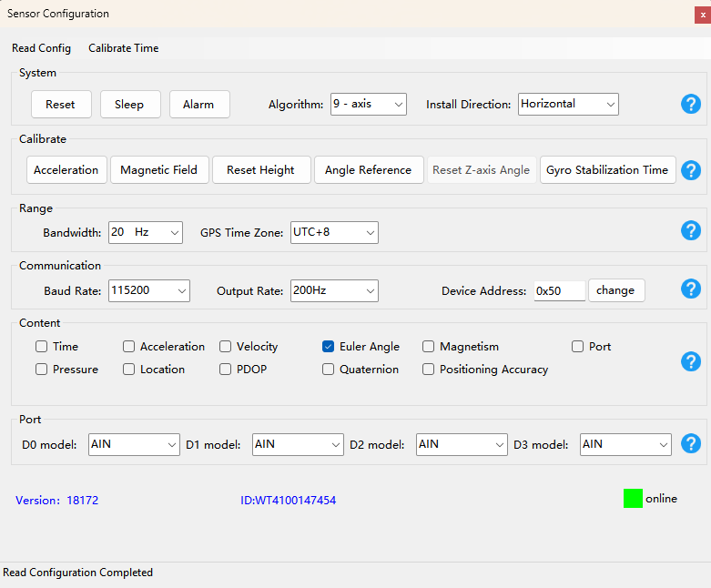Open the Port section help icon
711x588 pixels.
(691, 443)
